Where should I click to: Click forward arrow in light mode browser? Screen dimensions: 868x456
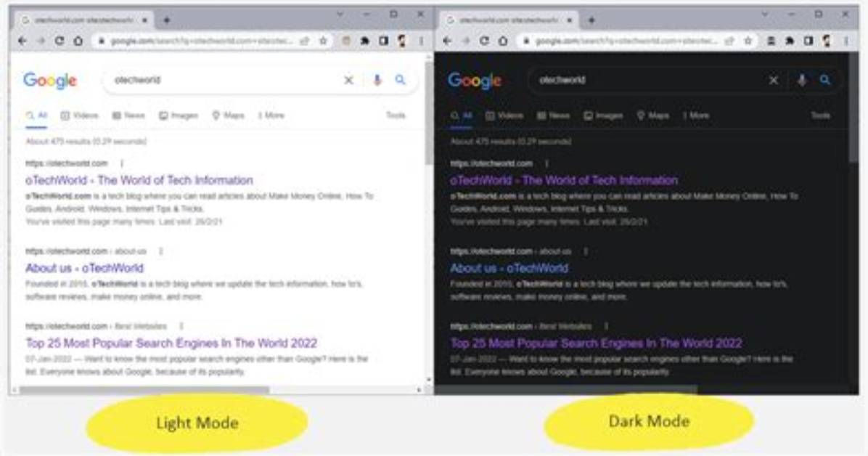click(x=41, y=41)
